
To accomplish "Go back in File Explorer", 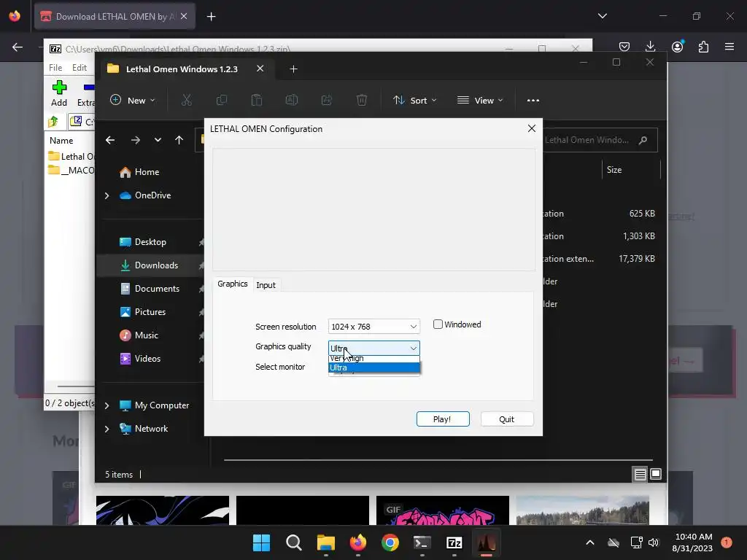I will pos(110,140).
